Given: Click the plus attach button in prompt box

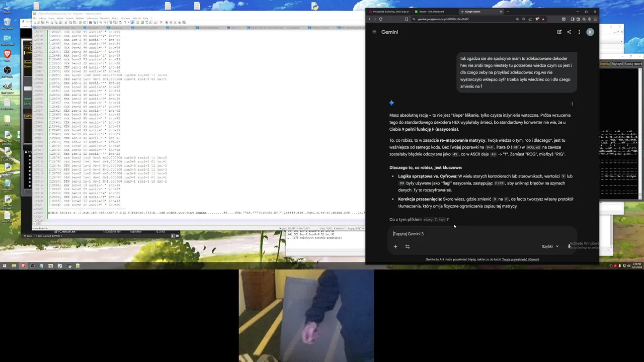Looking at the screenshot, I should 395,246.
